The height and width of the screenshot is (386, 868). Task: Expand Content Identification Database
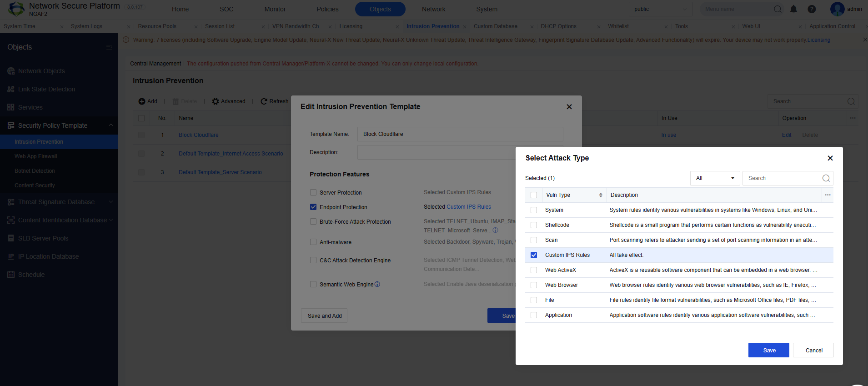pos(110,220)
